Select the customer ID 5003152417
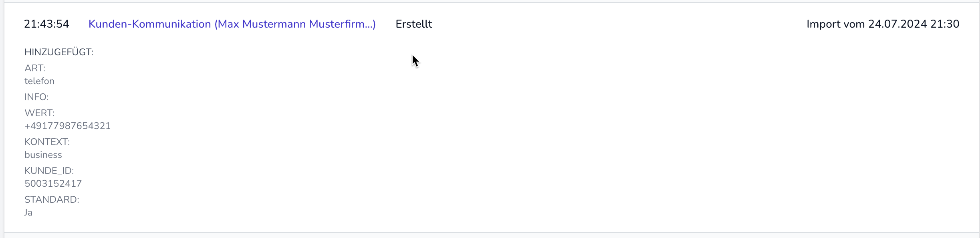This screenshot has width=980, height=238. coord(53,184)
